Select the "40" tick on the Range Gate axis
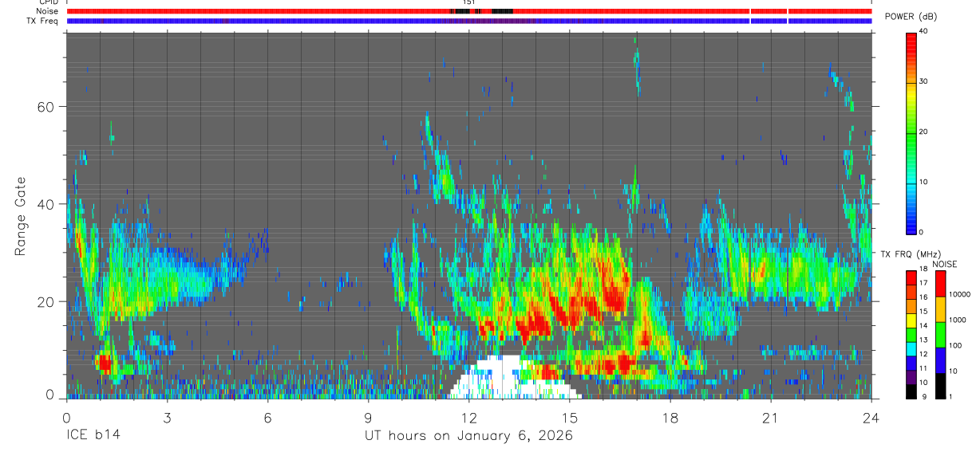The width and height of the screenshot is (980, 452). (44, 204)
